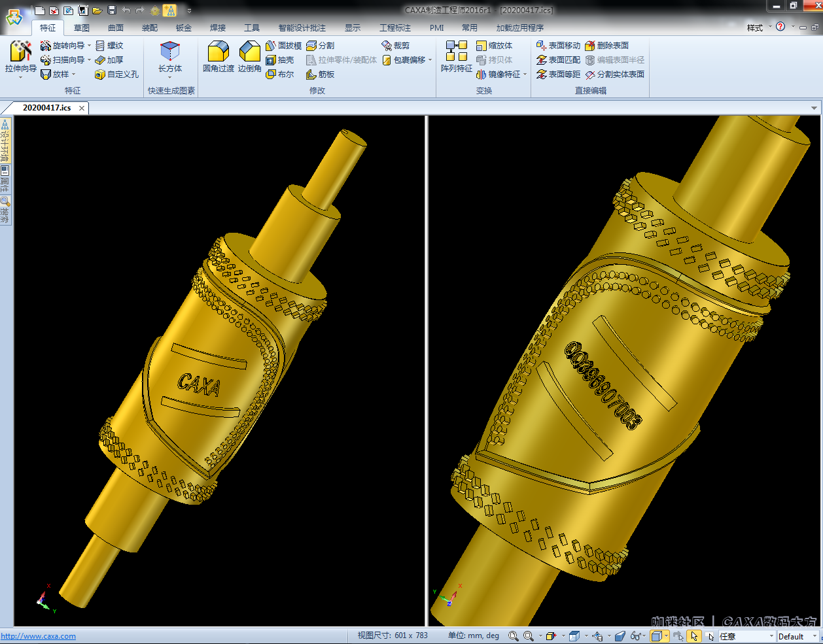Viewport: 823px width, 644px height.
Task: Open the 工程标注 annotation tab
Action: (x=395, y=28)
